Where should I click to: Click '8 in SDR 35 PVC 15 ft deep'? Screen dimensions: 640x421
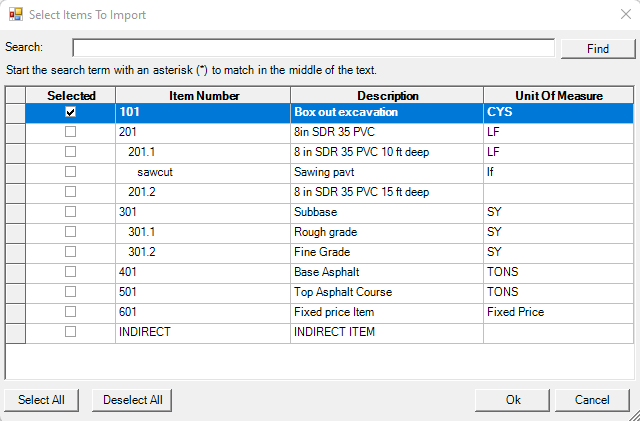[387, 193]
